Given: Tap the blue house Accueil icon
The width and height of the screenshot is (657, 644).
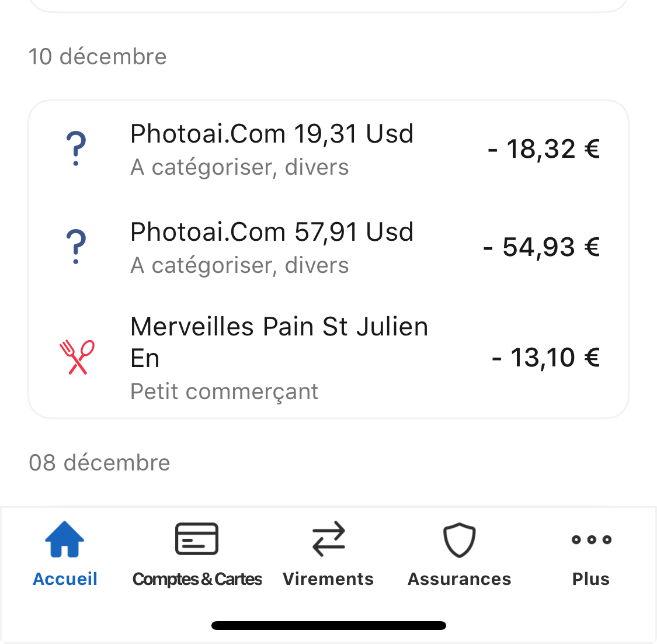Looking at the screenshot, I should click(65, 539).
